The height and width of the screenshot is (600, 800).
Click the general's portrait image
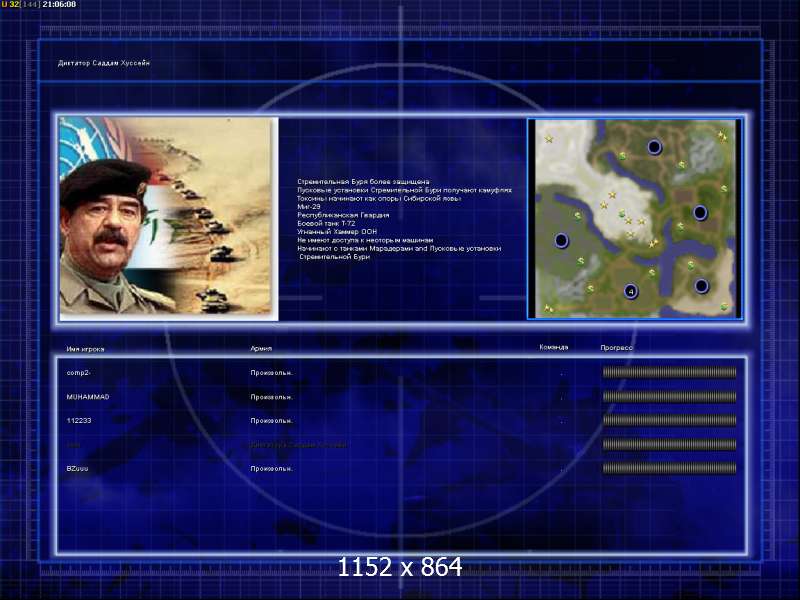coord(169,219)
